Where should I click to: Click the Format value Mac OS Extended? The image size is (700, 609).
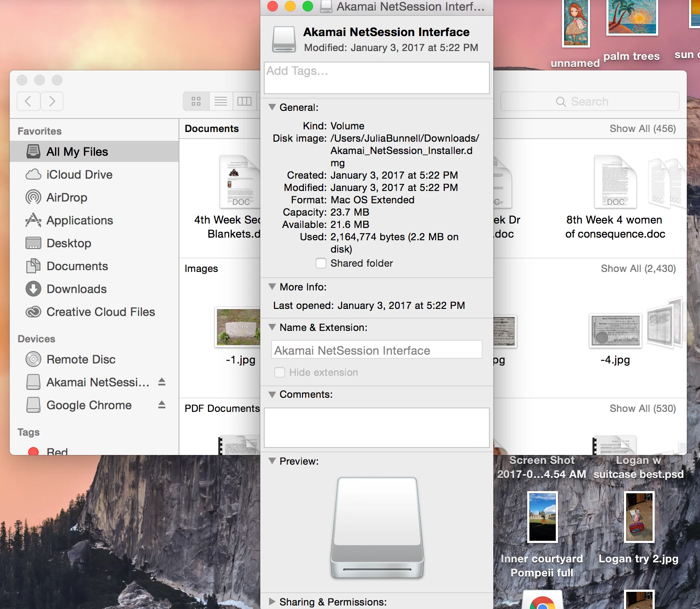pos(372,200)
